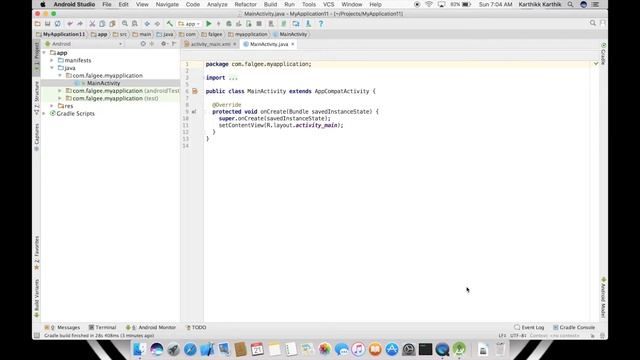This screenshot has width=640, height=360.
Task: Open Android Studio from the Dock
Action: [x=459, y=349]
